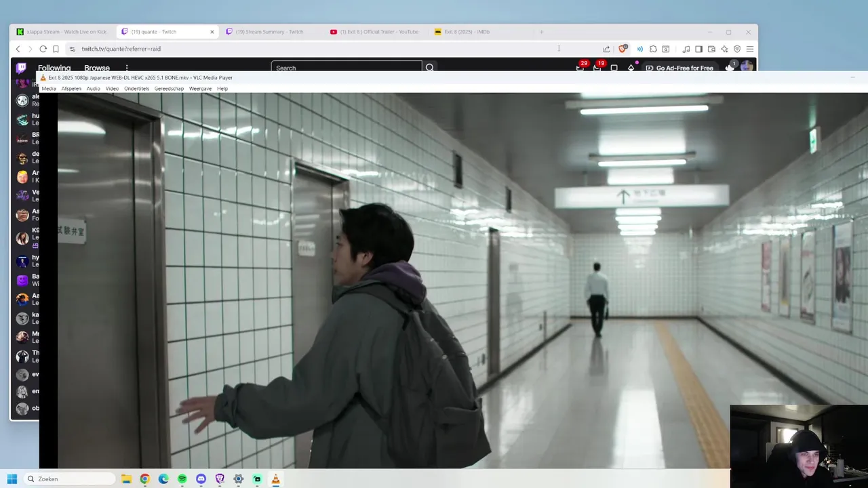Go back in browser history
The height and width of the screenshot is (488, 868).
click(x=18, y=49)
